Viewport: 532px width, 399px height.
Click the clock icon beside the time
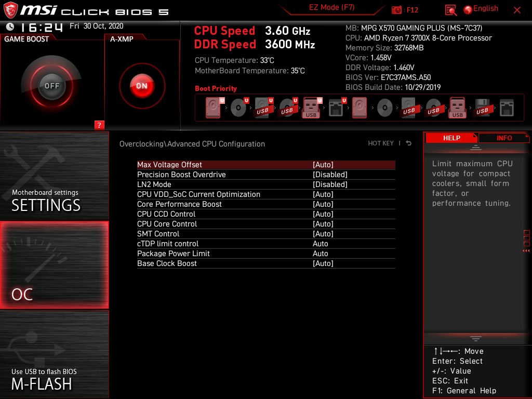click(x=10, y=26)
